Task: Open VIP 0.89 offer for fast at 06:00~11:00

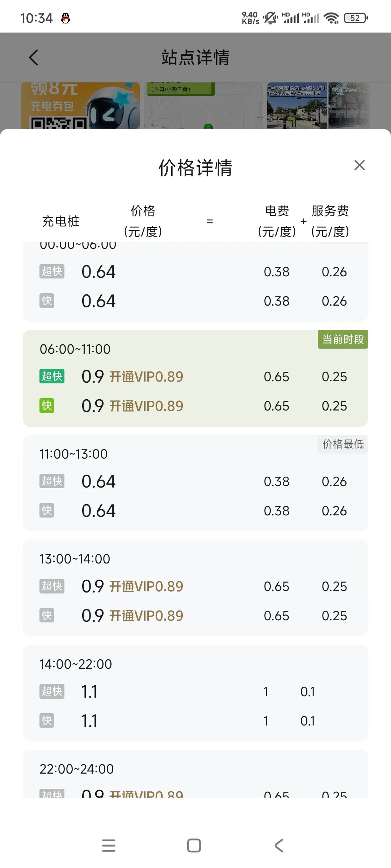Action: point(146,406)
